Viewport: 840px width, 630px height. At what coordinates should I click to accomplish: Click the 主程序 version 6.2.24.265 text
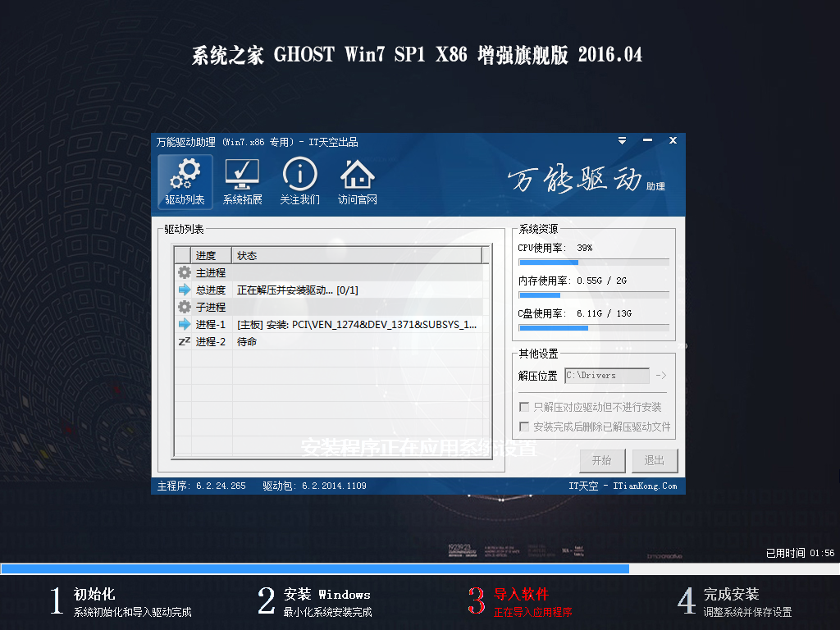click(202, 486)
